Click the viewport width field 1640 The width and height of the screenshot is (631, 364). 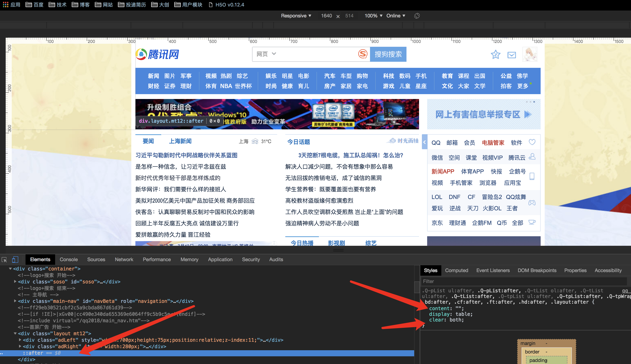pyautogui.click(x=326, y=16)
